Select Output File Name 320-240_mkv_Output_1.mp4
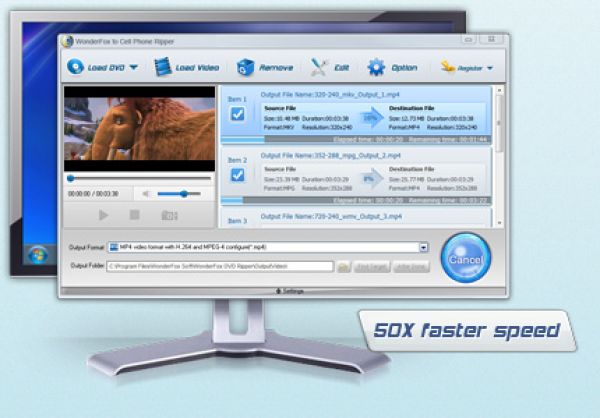Screen dimensions: 600x418 pyautogui.click(x=330, y=95)
